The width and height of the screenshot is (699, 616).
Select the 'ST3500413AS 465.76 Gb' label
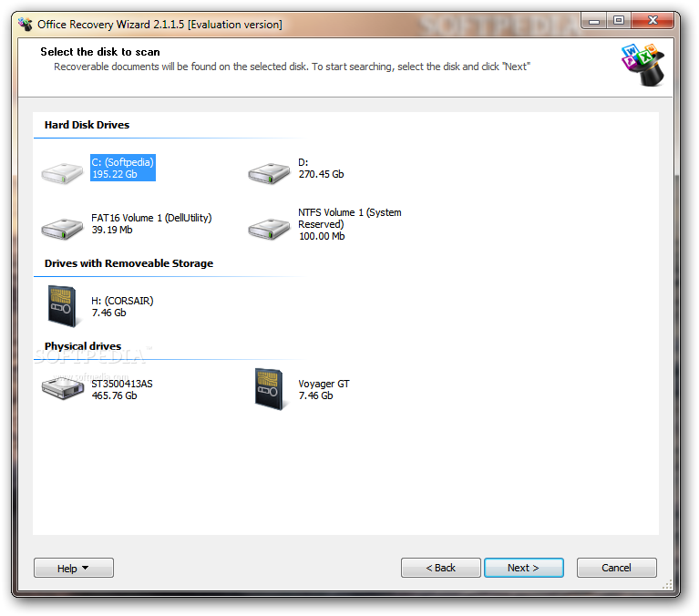122,390
